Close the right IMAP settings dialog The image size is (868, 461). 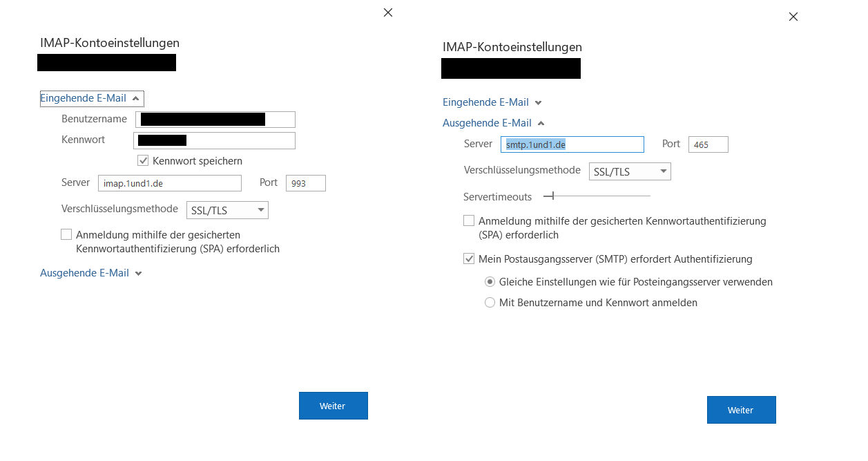click(x=793, y=17)
